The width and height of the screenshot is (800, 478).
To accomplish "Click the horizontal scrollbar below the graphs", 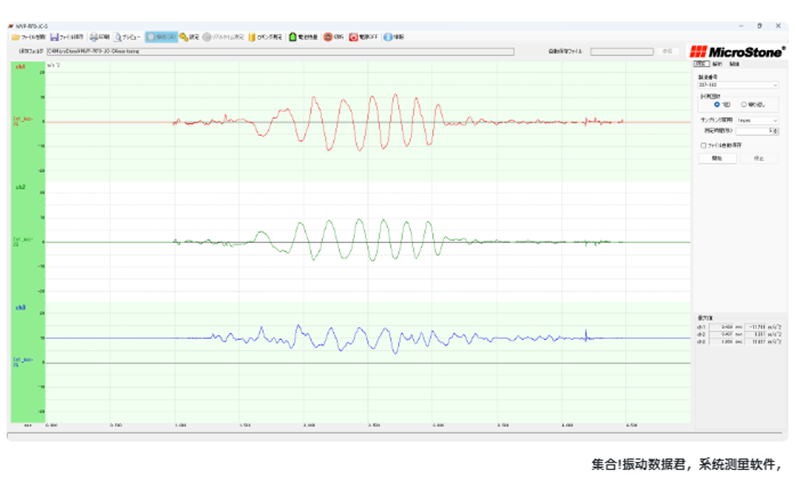I will (x=394, y=436).
